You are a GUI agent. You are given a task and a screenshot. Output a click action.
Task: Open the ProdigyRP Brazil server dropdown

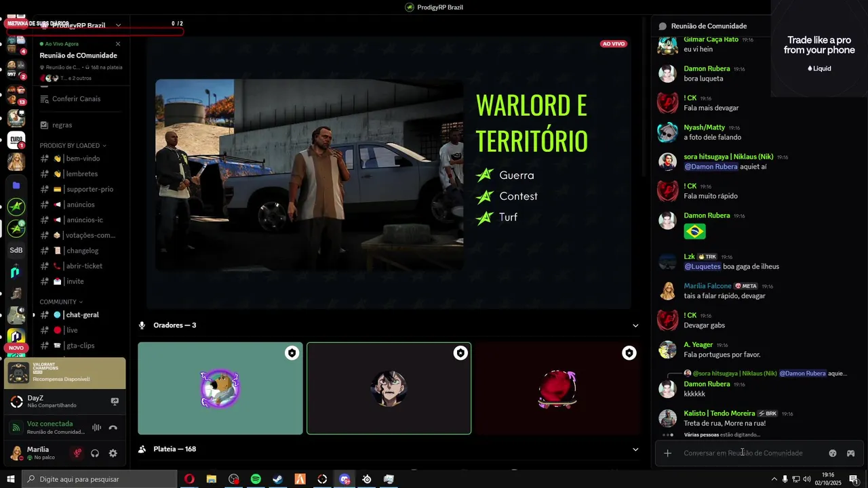click(x=118, y=25)
